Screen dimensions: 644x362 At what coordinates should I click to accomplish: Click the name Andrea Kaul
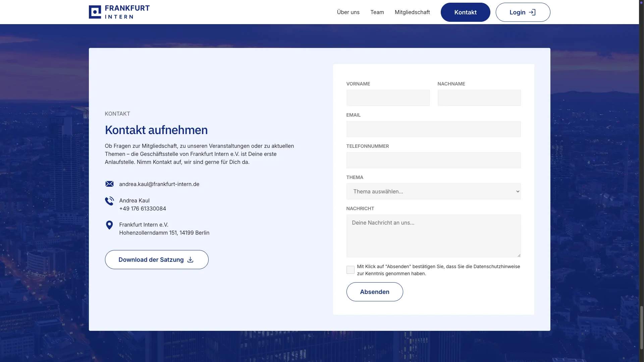coord(135,200)
